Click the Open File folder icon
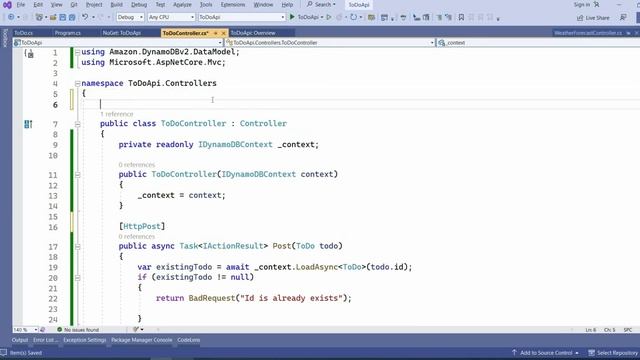 click(53, 17)
